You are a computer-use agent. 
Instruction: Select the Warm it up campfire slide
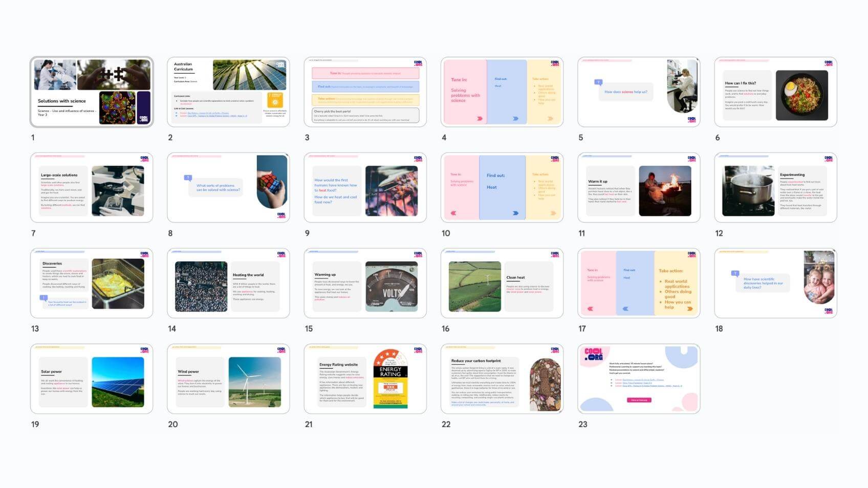point(639,188)
